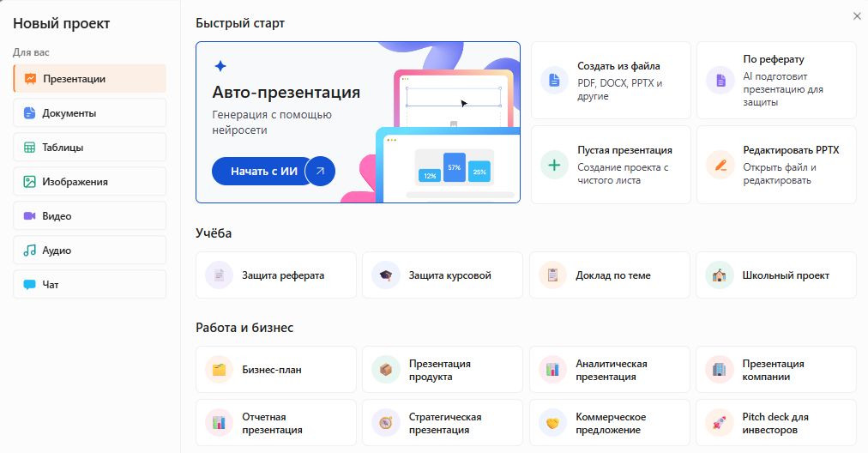Click the clipboard icon of Доклад по теме
This screenshot has width=868, height=453.
click(552, 275)
